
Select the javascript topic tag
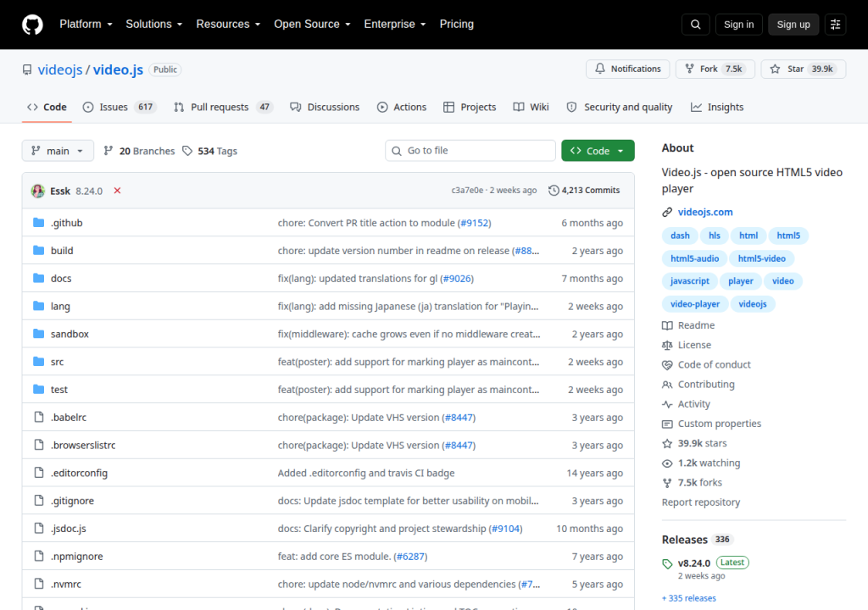[x=689, y=281]
